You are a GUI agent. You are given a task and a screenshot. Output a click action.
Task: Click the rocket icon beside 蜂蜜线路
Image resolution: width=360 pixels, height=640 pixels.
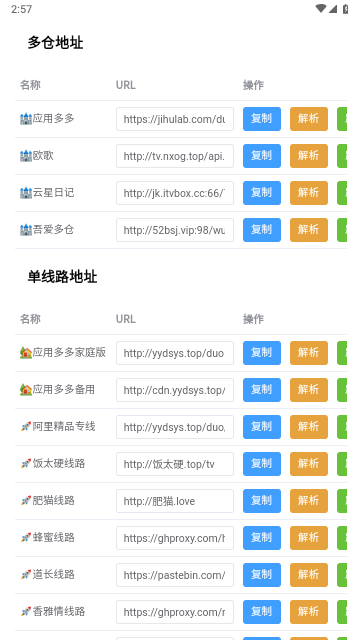[26, 538]
